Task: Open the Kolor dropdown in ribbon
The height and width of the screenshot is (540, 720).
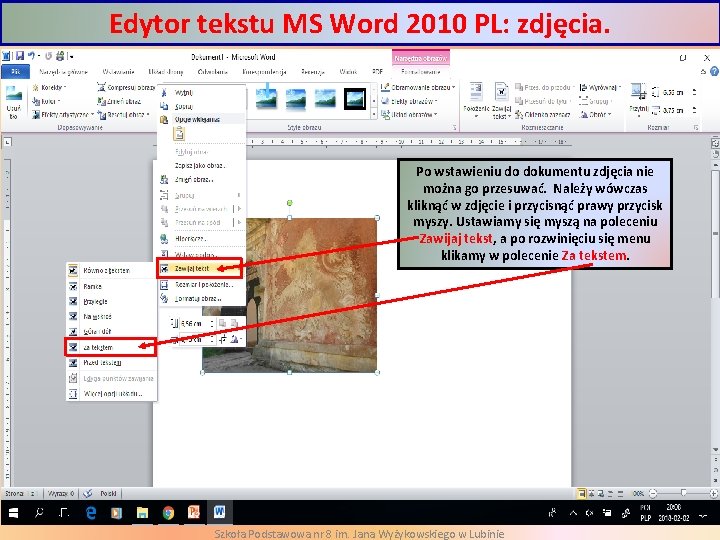Action: pyautogui.click(x=46, y=101)
